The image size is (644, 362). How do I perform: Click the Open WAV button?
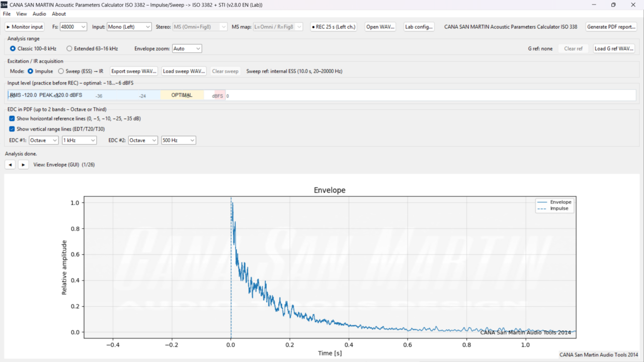(380, 27)
